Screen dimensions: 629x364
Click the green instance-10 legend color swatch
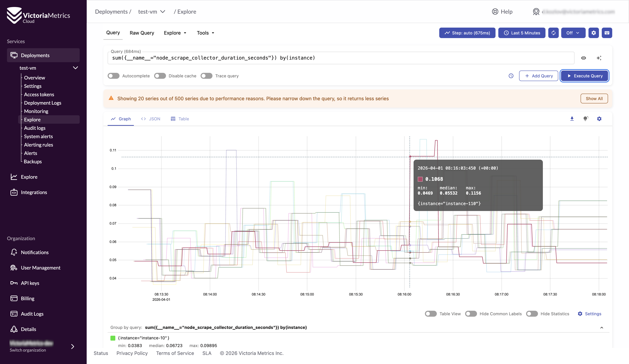(113, 338)
